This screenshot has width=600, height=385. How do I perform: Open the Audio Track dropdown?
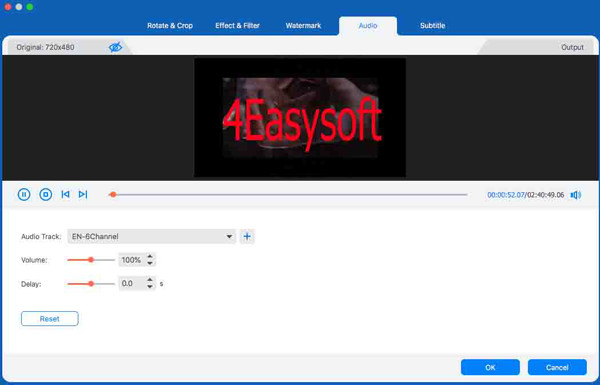coord(152,237)
